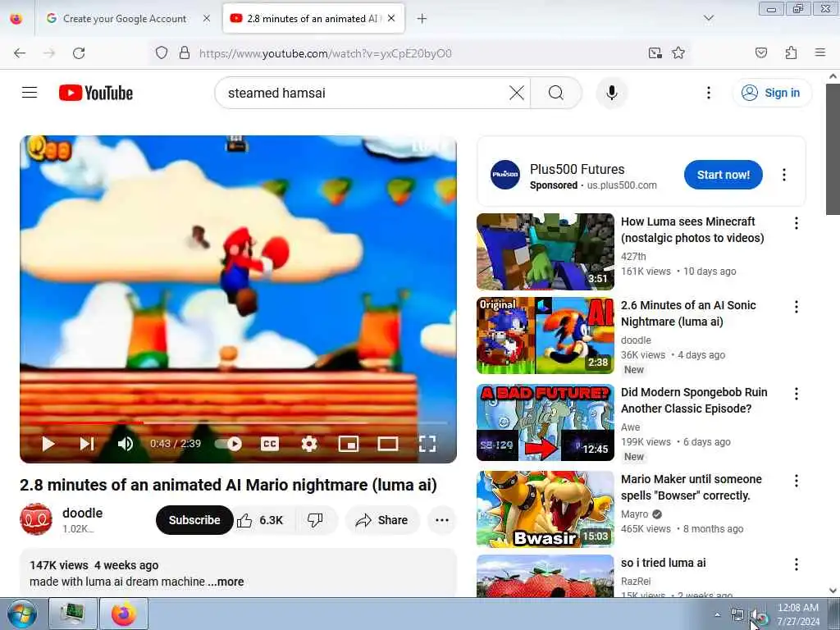Open the doodle channel name link
The height and width of the screenshot is (630, 840).
83,513
